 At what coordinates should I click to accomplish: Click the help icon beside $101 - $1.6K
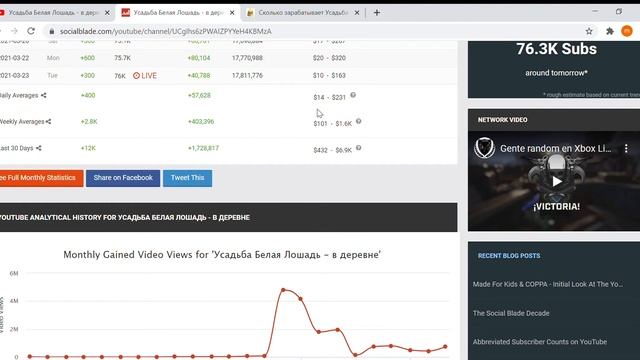pyautogui.click(x=358, y=121)
